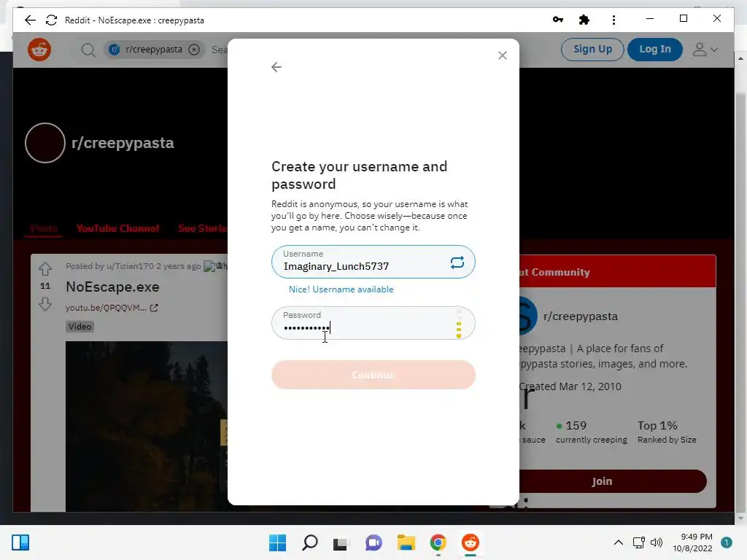Open volume tray icon
Viewport: 747px width, 560px height.
657,542
